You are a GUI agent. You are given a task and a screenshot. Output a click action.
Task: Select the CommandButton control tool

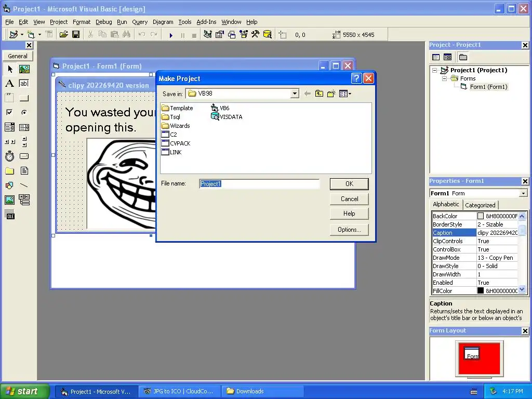tap(24, 98)
